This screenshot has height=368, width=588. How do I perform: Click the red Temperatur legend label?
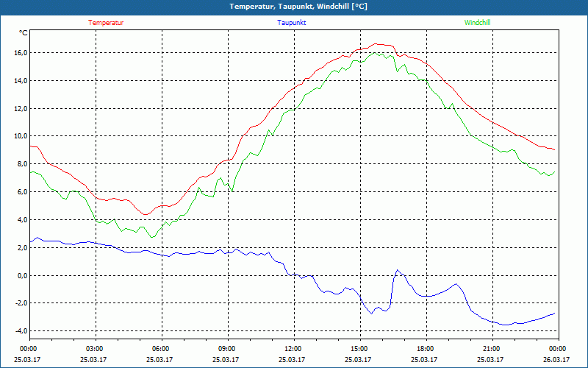coord(106,23)
